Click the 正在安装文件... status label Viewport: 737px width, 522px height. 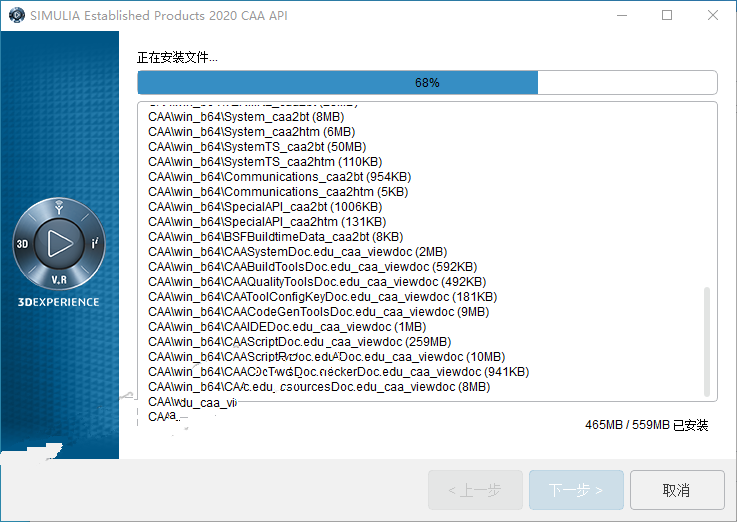177,58
